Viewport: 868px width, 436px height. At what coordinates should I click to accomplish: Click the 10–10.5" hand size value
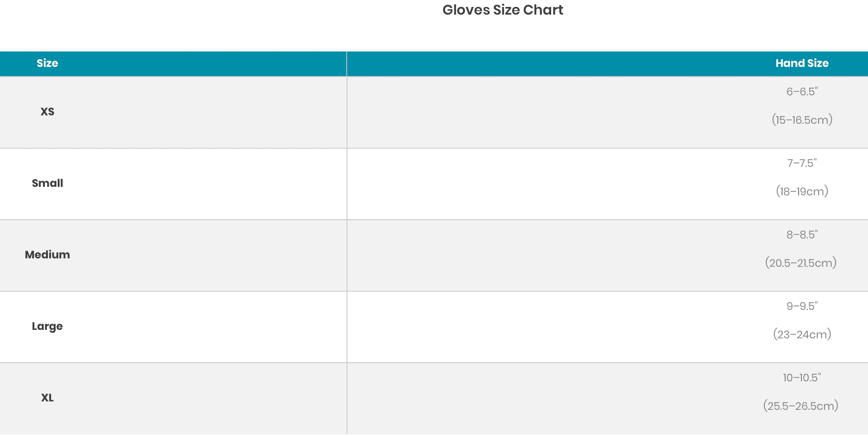[802, 378]
